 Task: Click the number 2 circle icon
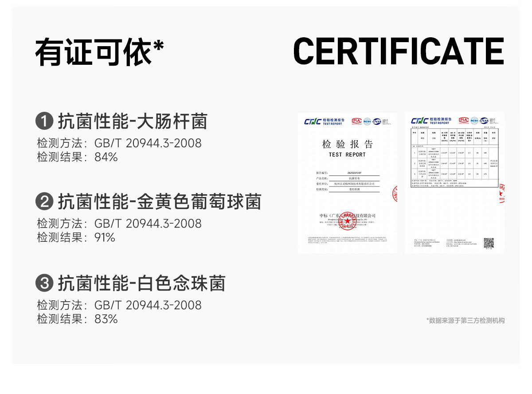coord(44,202)
